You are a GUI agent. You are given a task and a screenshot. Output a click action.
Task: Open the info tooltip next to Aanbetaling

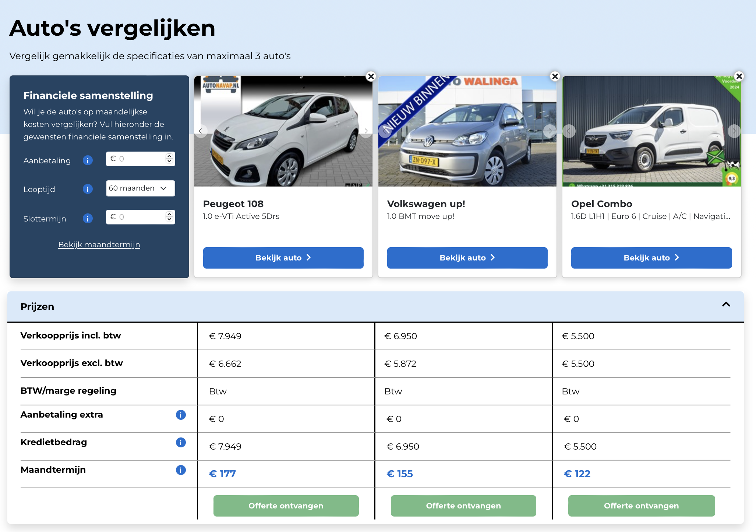pos(88,160)
